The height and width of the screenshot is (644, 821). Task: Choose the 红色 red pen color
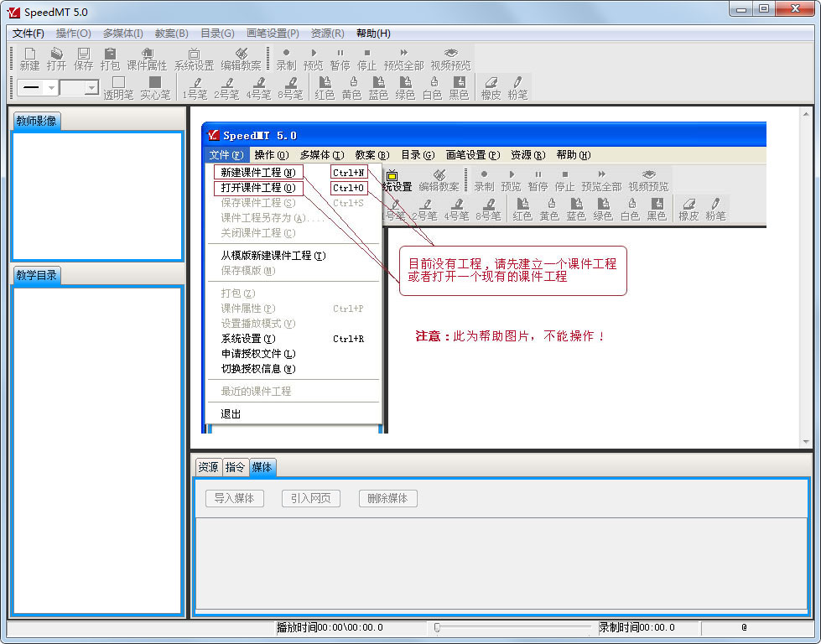(325, 88)
